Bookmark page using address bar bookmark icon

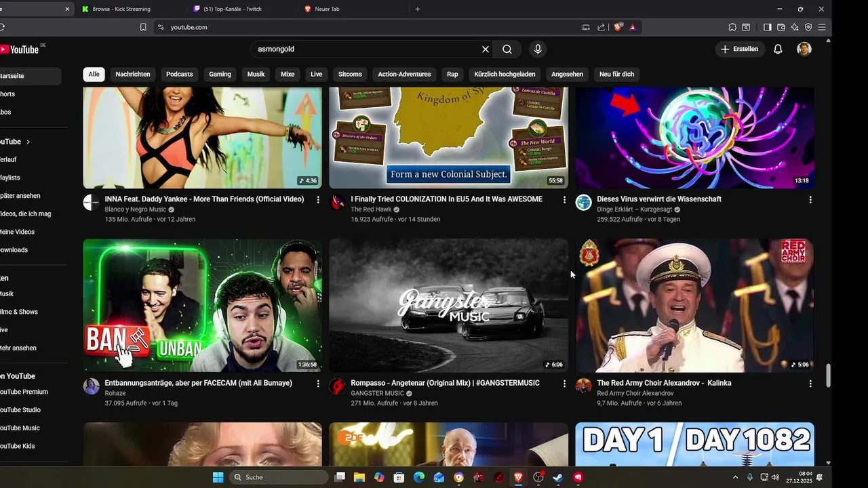[x=143, y=27]
